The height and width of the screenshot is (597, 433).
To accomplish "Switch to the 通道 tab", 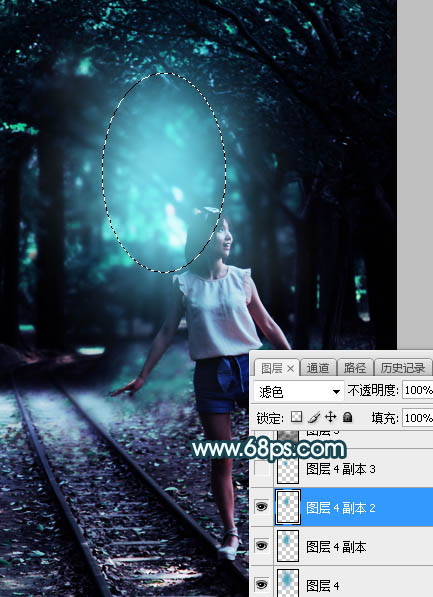I will [x=318, y=368].
